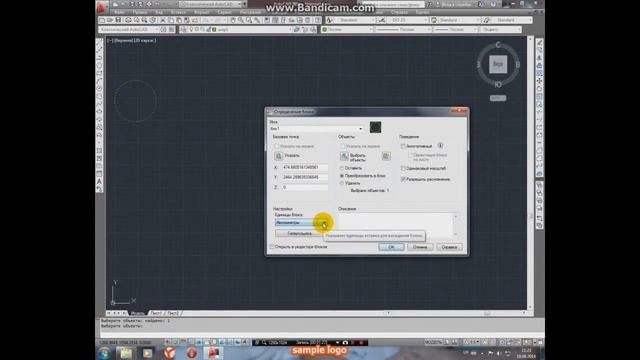Click the select objects icon
640x360 pixels.
coord(344,156)
